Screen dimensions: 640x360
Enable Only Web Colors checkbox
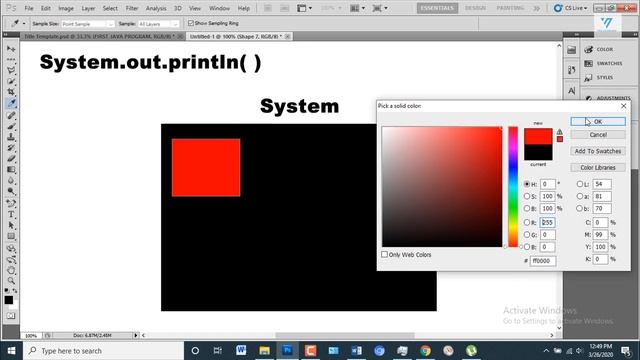pyautogui.click(x=384, y=254)
